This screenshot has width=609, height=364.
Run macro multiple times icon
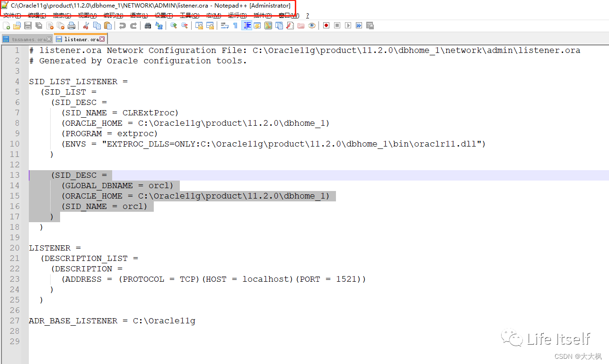coord(359,26)
